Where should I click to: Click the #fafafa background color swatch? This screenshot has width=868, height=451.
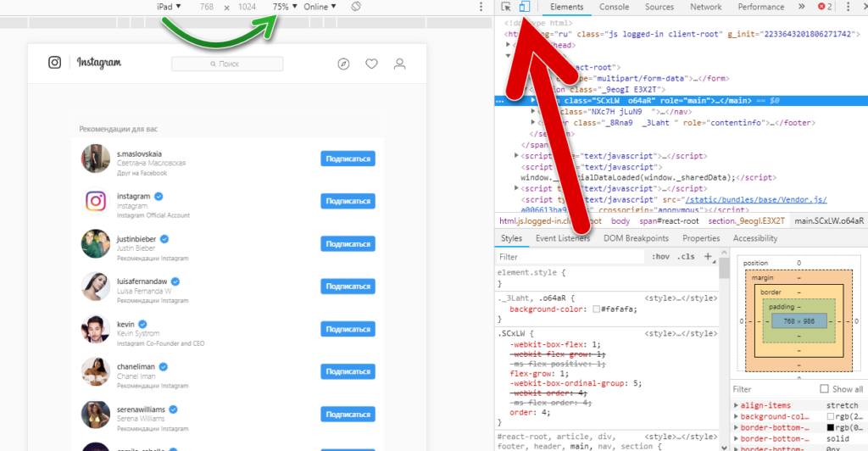pos(596,309)
